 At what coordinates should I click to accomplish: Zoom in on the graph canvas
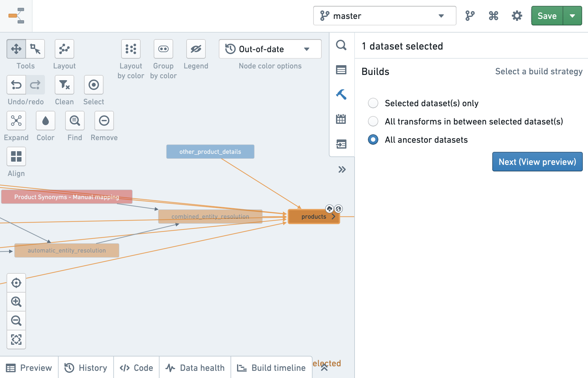tap(16, 302)
